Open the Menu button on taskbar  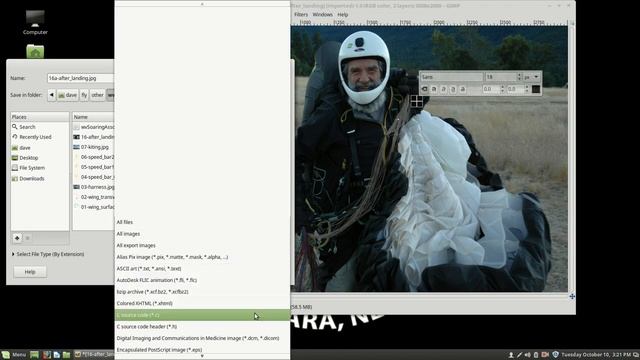[x=14, y=355]
